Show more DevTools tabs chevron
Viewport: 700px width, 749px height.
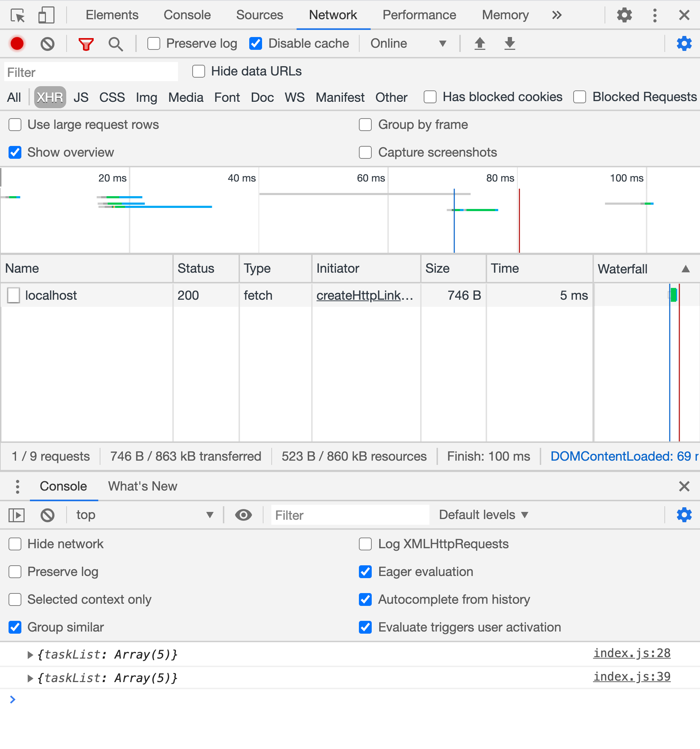[x=557, y=15]
